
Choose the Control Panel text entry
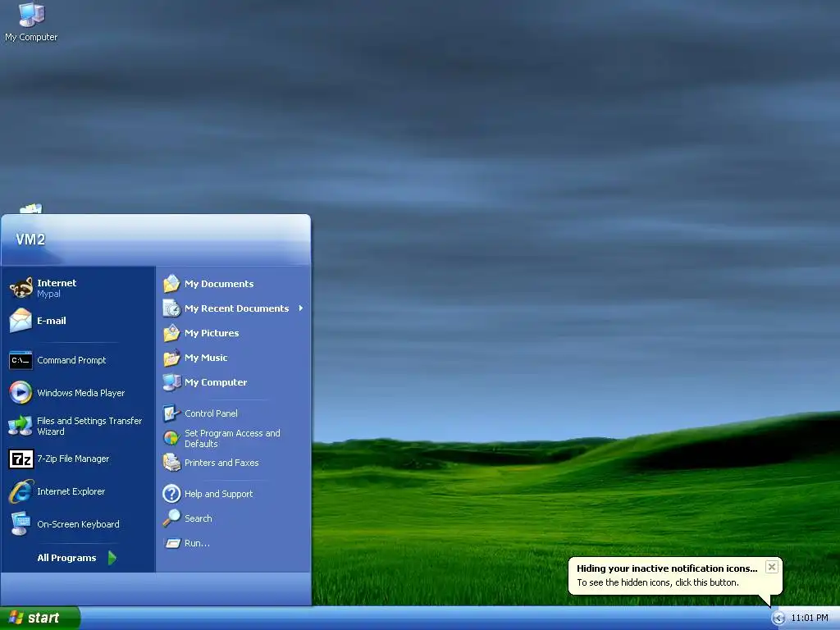(x=211, y=413)
